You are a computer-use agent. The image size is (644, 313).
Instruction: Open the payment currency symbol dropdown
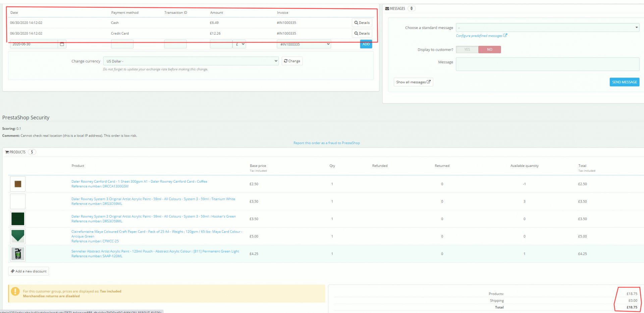[239, 44]
